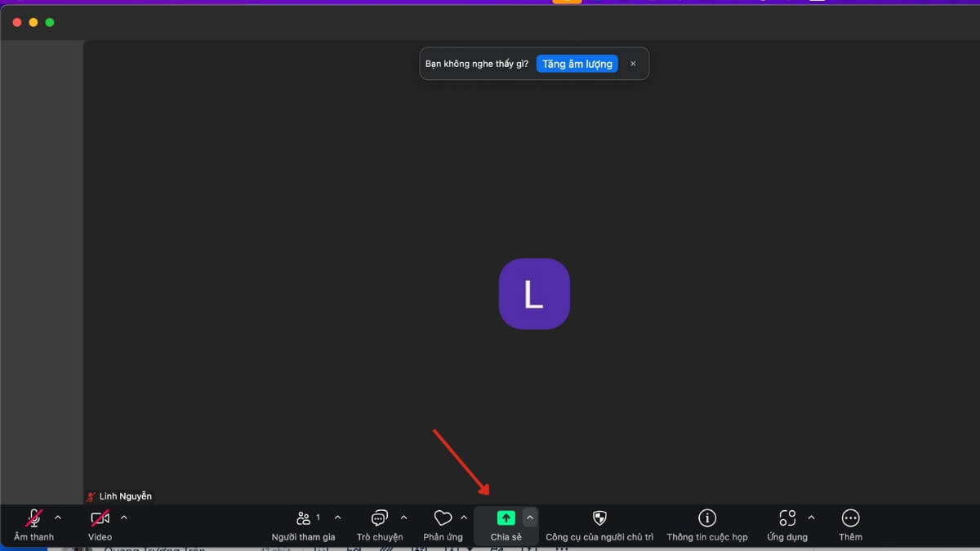Image resolution: width=980 pixels, height=551 pixels.
Task: Open the Người tham gia participants panel
Action: pos(303,519)
